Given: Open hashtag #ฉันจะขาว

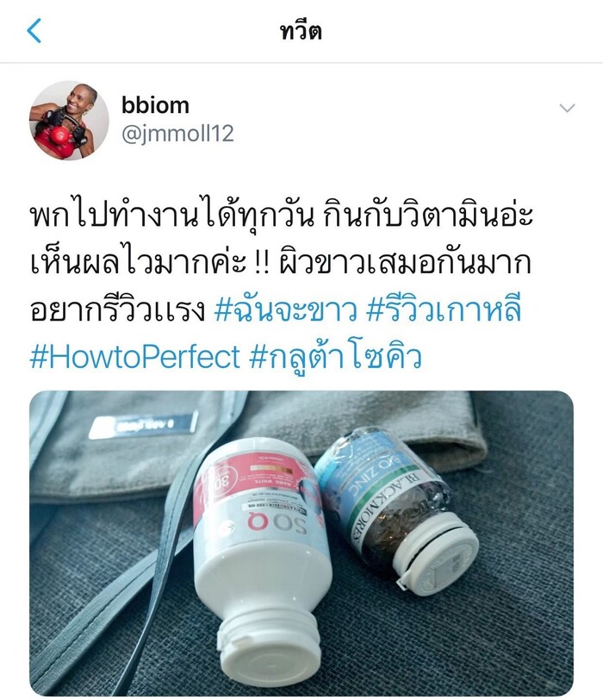Looking at the screenshot, I should pos(285,309).
